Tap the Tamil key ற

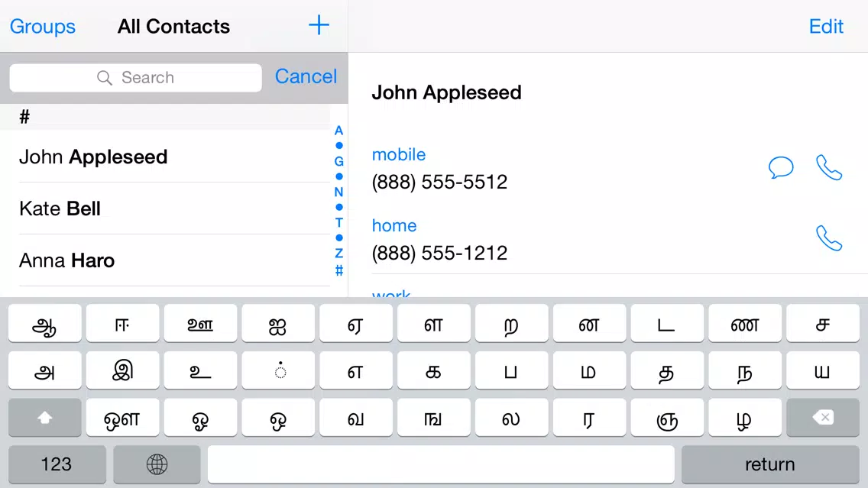point(511,323)
